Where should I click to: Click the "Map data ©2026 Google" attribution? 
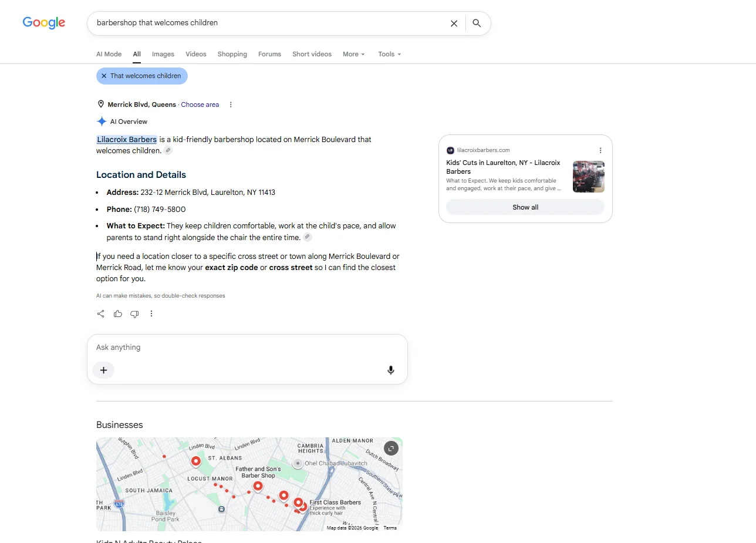[352, 528]
